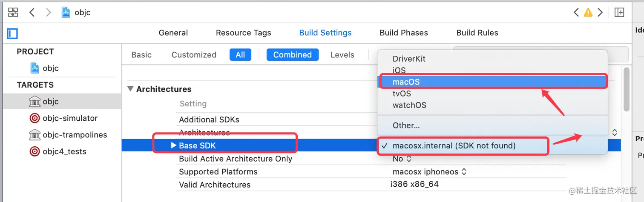Image resolution: width=644 pixels, height=202 pixels.
Task: Select the objc4_tests target
Action: [x=64, y=151]
